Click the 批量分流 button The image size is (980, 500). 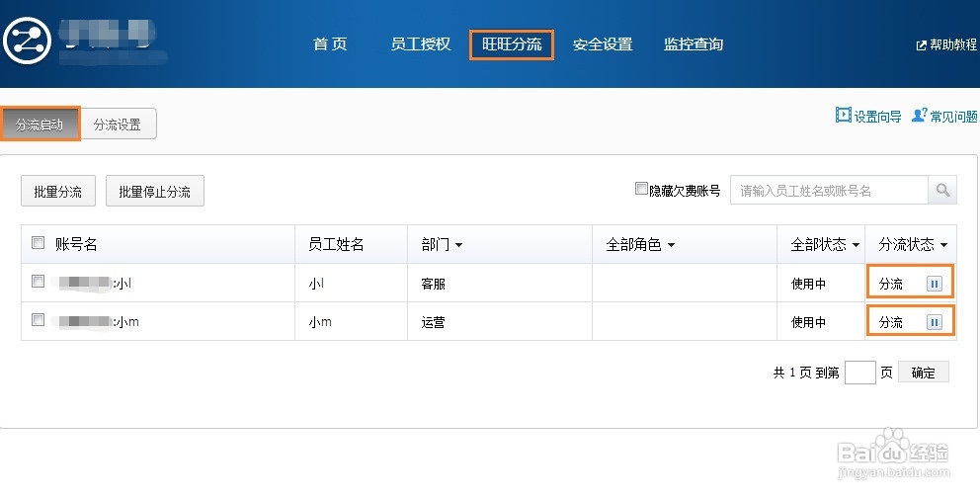pyautogui.click(x=58, y=191)
